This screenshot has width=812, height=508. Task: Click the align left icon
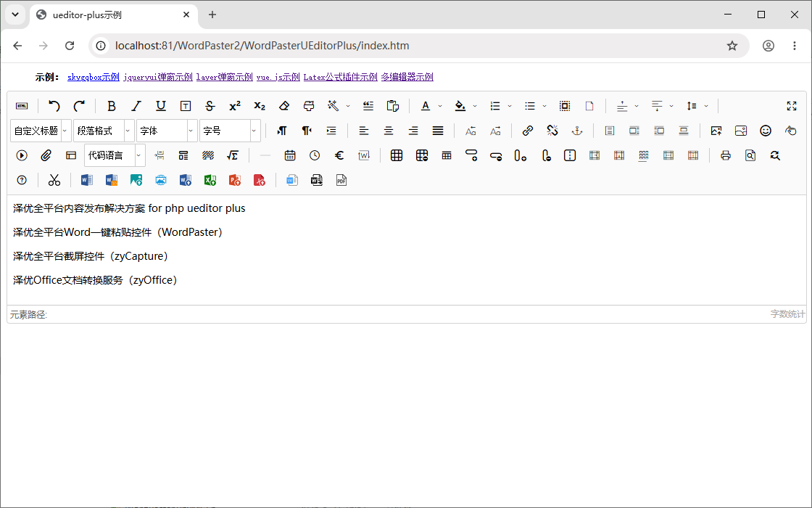click(363, 131)
